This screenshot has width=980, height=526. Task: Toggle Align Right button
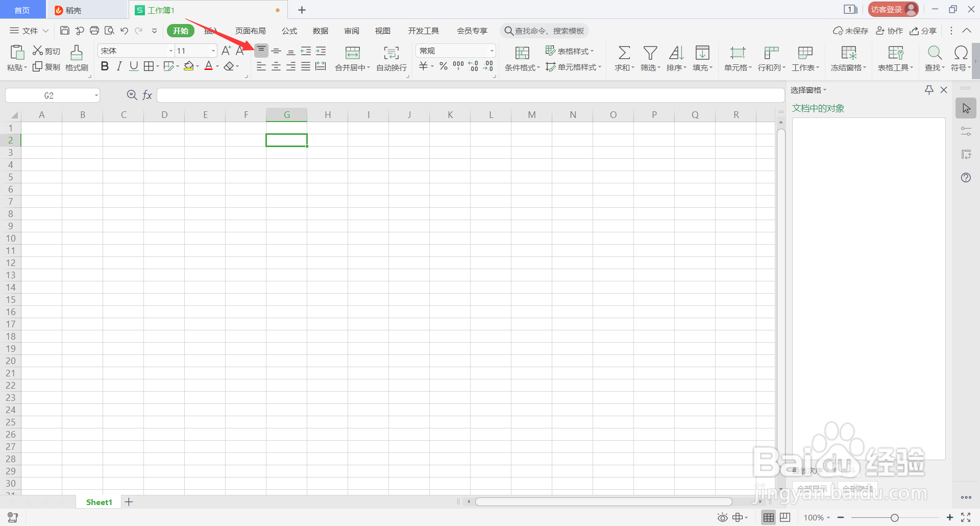click(x=291, y=66)
